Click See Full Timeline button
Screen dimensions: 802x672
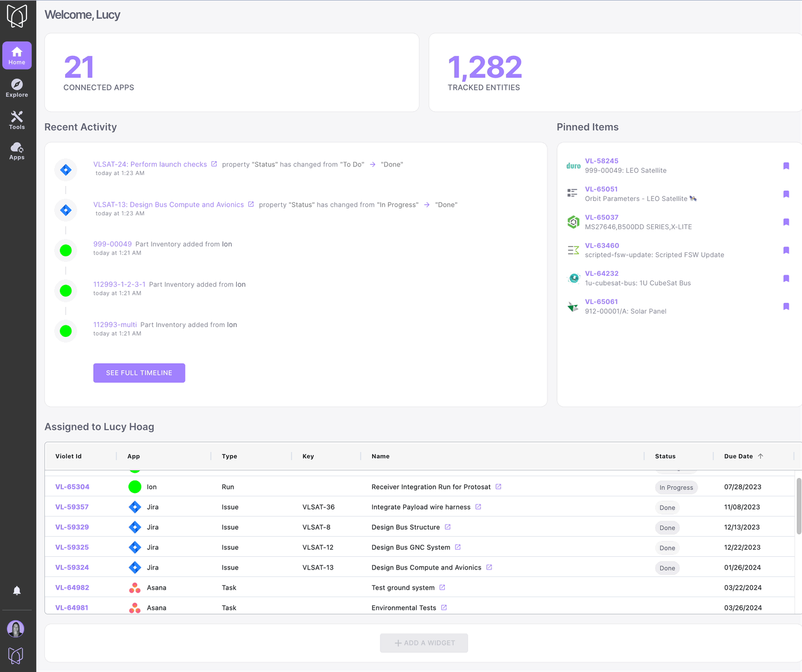139,373
